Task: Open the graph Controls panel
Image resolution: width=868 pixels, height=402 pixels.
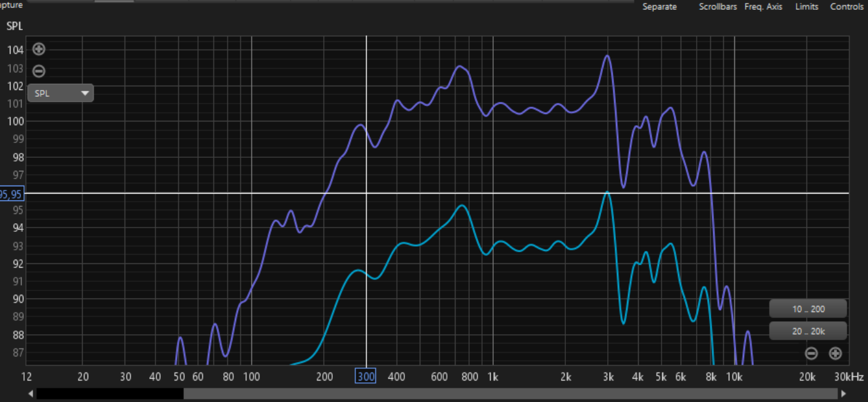Action: click(847, 7)
